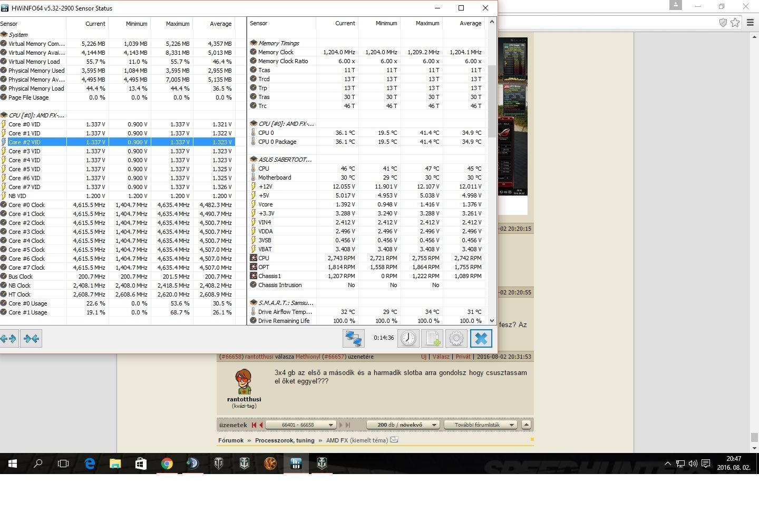Open the Windows Store taskbar icon

[x=141, y=464]
